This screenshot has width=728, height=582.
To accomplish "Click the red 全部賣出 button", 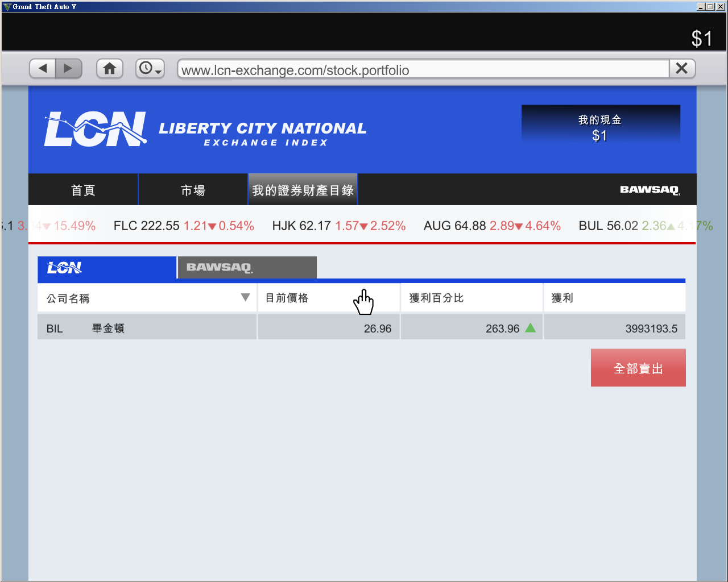I will coord(638,368).
